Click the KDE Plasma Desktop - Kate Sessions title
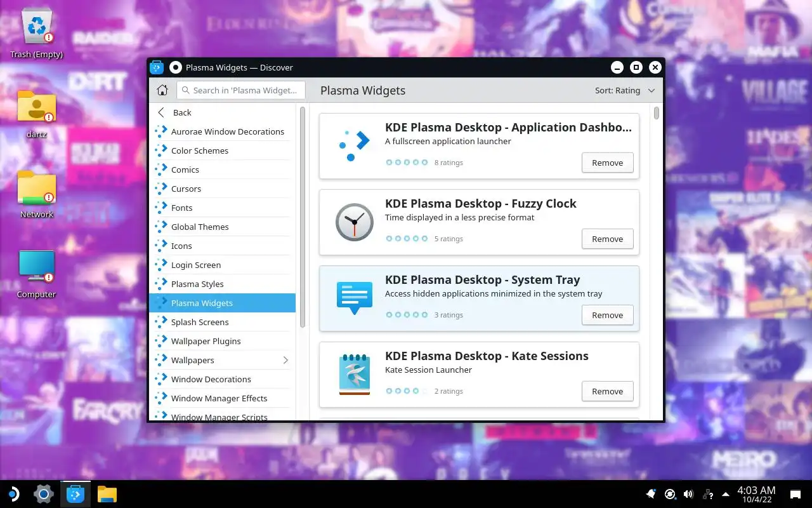The width and height of the screenshot is (812, 508). coord(487,356)
